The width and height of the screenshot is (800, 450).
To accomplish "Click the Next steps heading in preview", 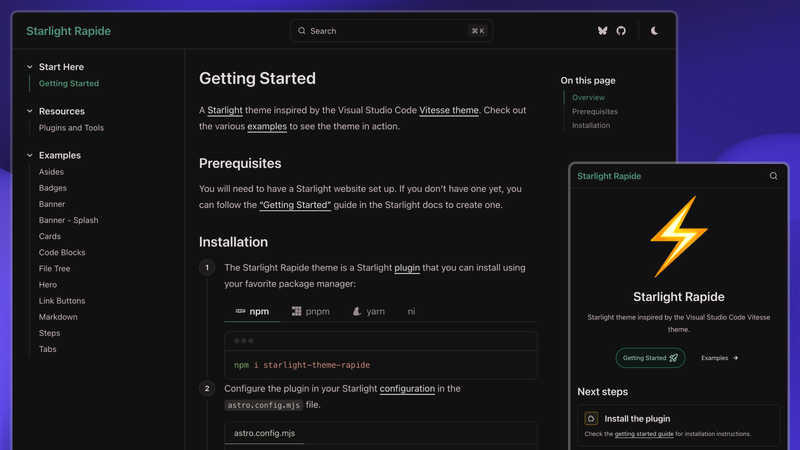I will tap(603, 392).
